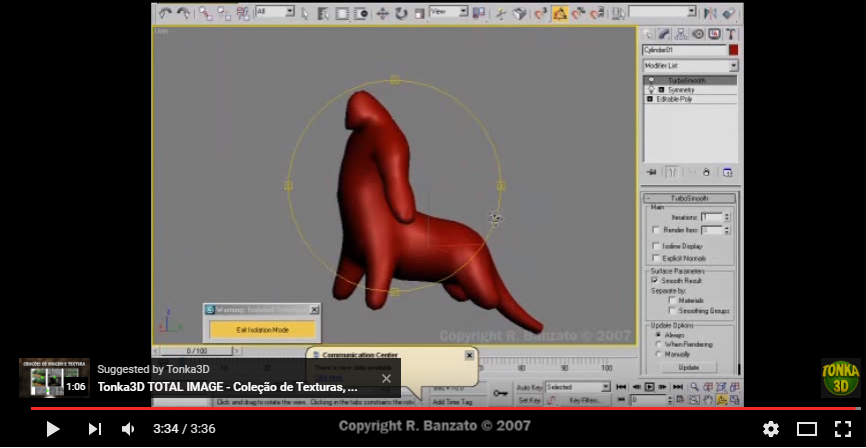Toggle the Spinner Snap icon

[x=596, y=14]
